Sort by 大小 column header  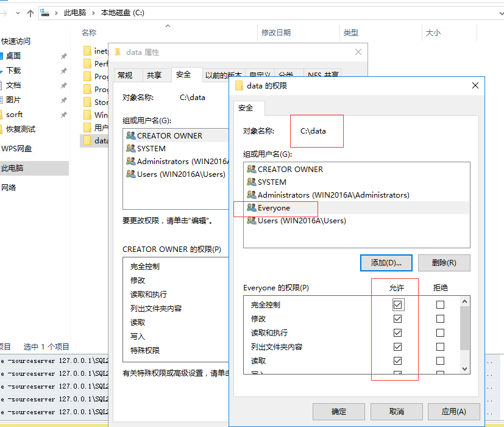coord(433,32)
